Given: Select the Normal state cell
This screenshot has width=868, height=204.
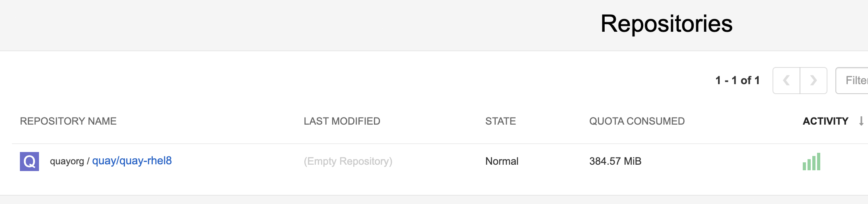Looking at the screenshot, I should tap(502, 161).
